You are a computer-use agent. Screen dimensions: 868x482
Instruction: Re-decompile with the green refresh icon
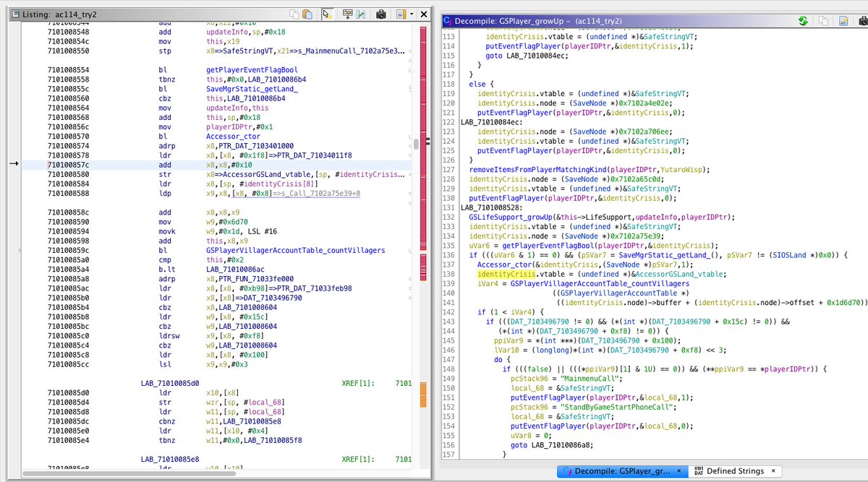click(x=803, y=21)
